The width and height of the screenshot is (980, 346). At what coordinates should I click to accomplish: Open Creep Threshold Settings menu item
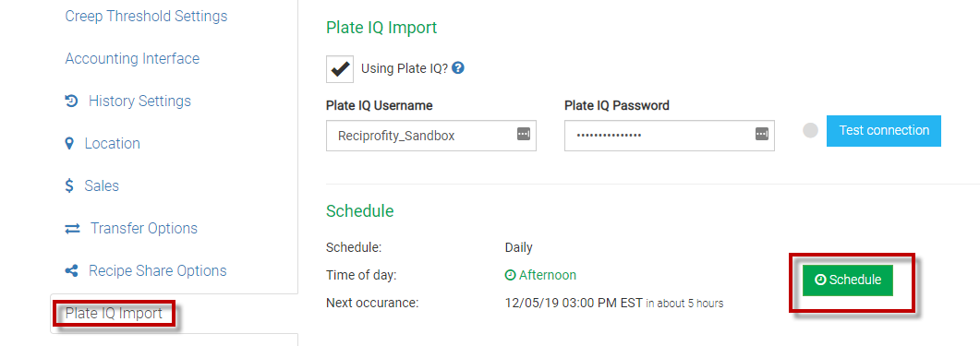pyautogui.click(x=146, y=16)
